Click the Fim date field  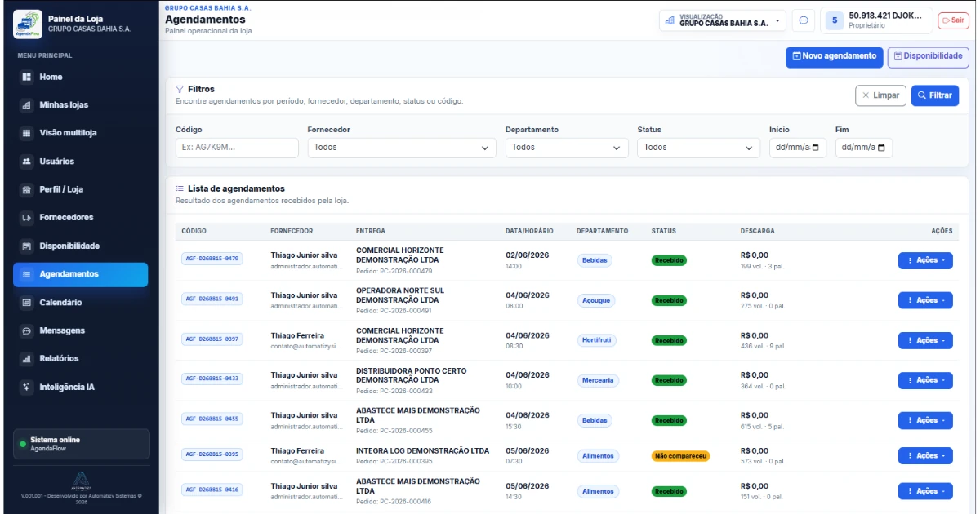(864, 148)
